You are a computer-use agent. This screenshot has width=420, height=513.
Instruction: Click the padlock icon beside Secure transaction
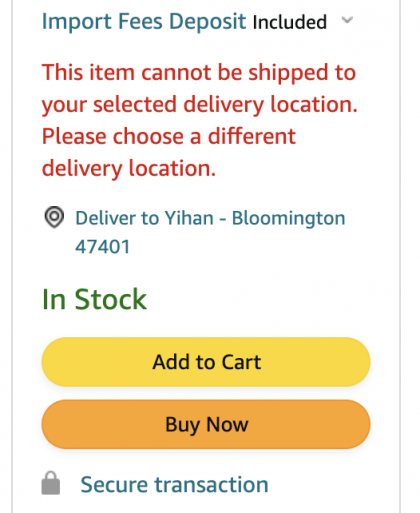(x=51, y=483)
